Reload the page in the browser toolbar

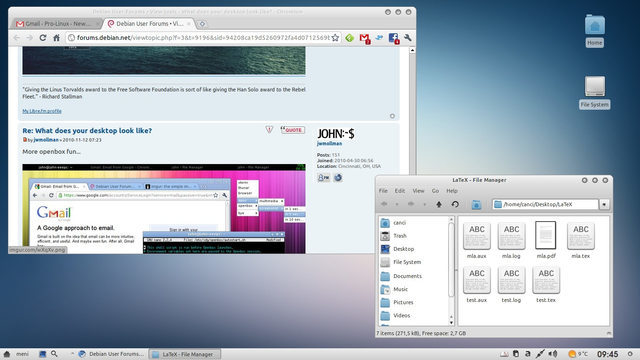(x=42, y=38)
